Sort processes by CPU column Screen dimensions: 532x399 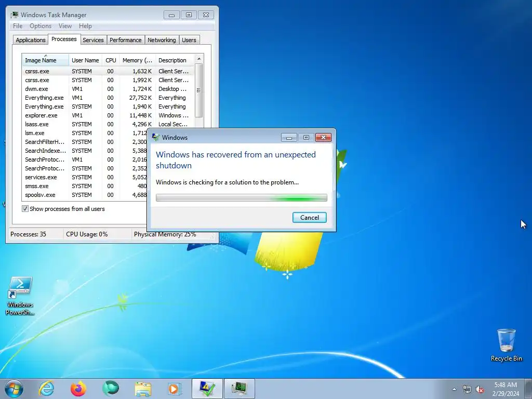[111, 60]
